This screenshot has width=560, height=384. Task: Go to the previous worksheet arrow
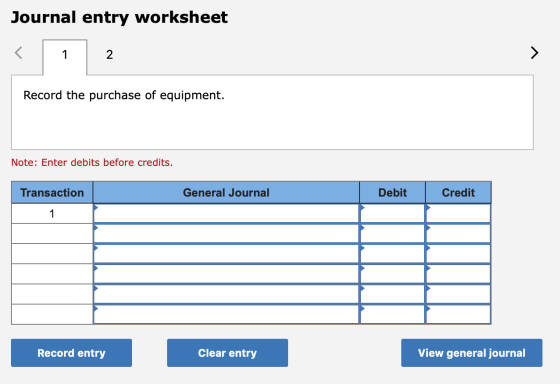[x=19, y=53]
